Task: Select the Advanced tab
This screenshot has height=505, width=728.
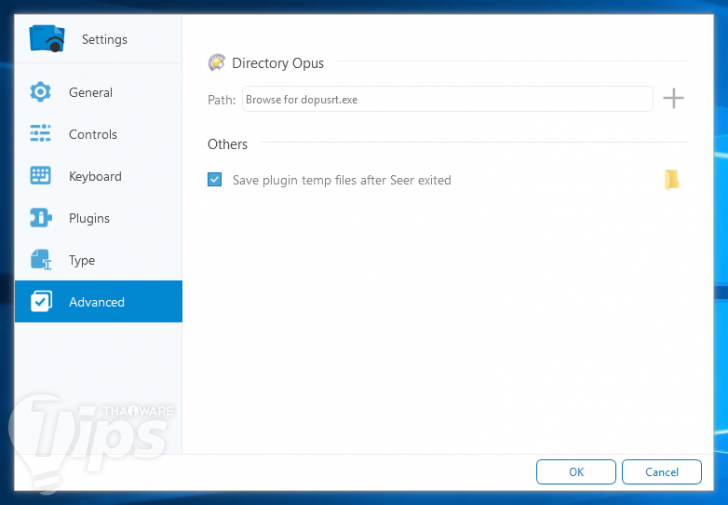Action: (98, 301)
